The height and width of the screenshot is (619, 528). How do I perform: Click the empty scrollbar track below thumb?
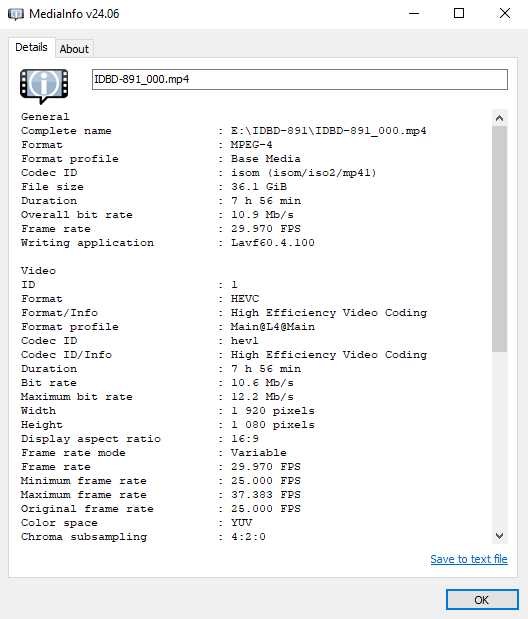coord(500,440)
